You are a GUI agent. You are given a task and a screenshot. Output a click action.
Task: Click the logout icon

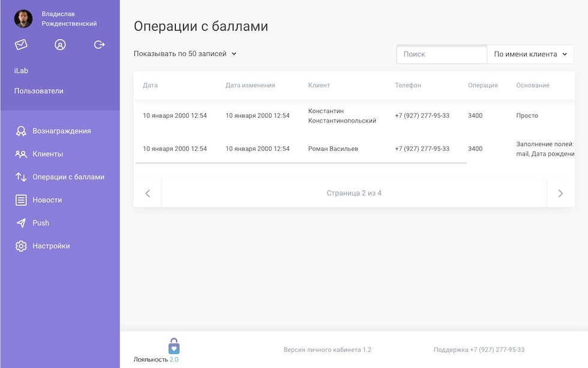tap(100, 44)
